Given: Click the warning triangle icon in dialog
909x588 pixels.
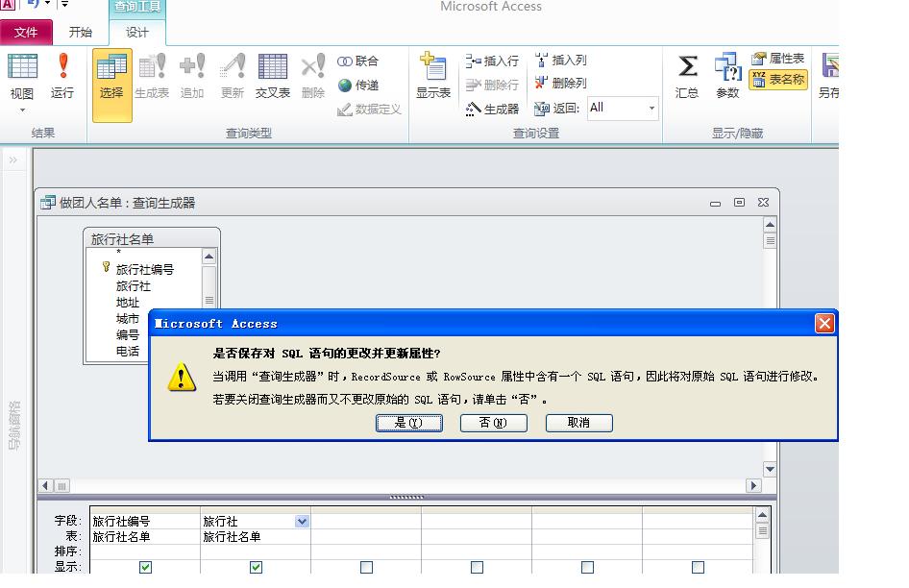Looking at the screenshot, I should (x=182, y=377).
